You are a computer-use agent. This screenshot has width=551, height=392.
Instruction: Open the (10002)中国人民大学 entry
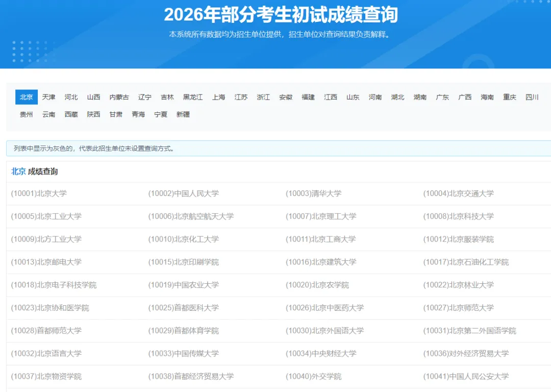(x=184, y=193)
